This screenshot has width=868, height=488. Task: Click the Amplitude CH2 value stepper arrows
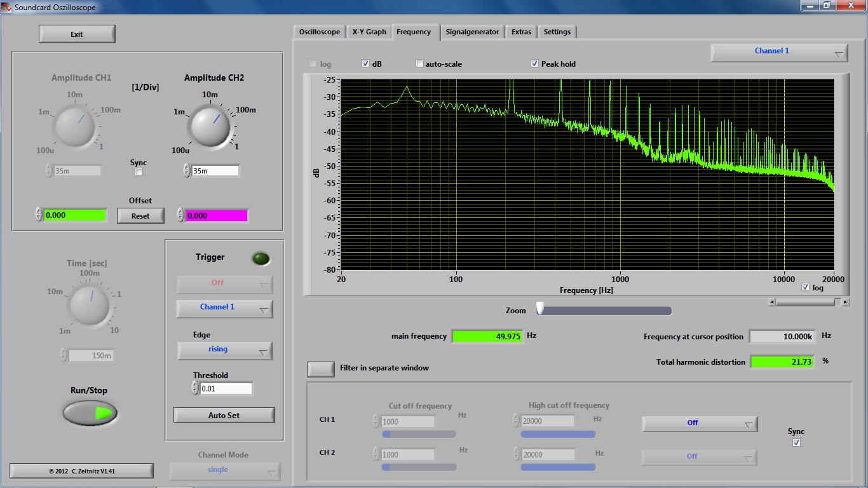coord(187,170)
